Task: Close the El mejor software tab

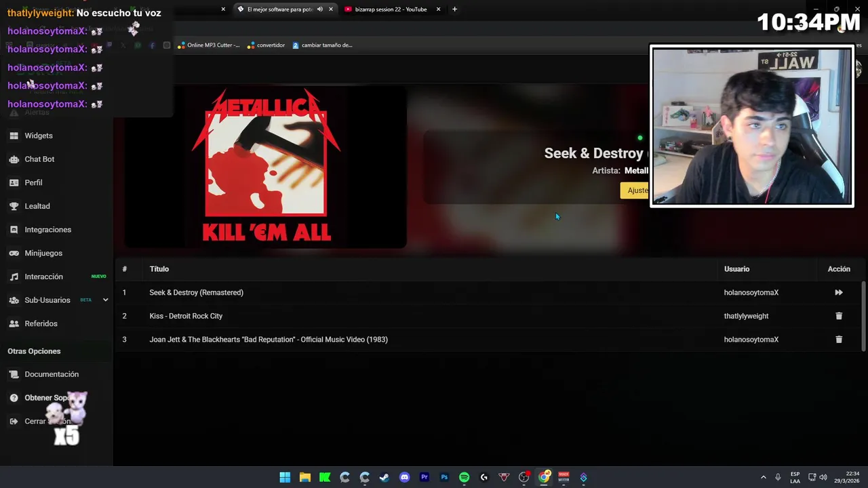Action: 331,9
